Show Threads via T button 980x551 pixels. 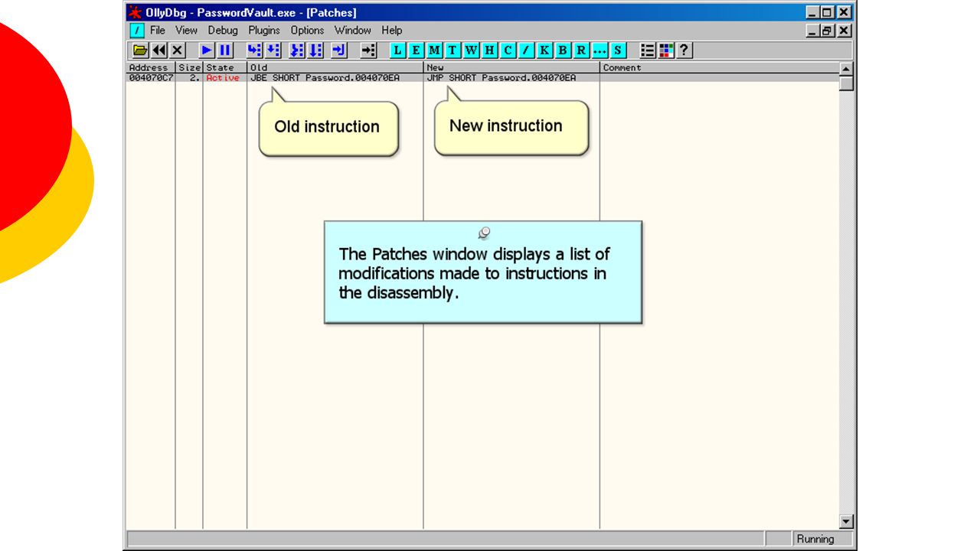point(453,51)
